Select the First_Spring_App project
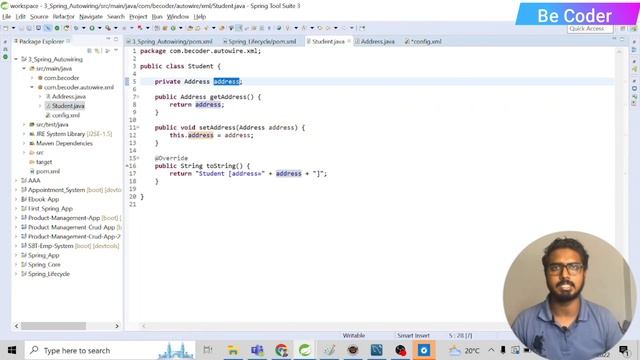 47,209
